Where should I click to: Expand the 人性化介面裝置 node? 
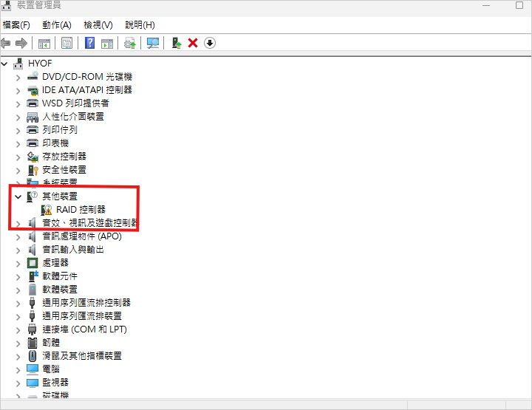[18, 117]
